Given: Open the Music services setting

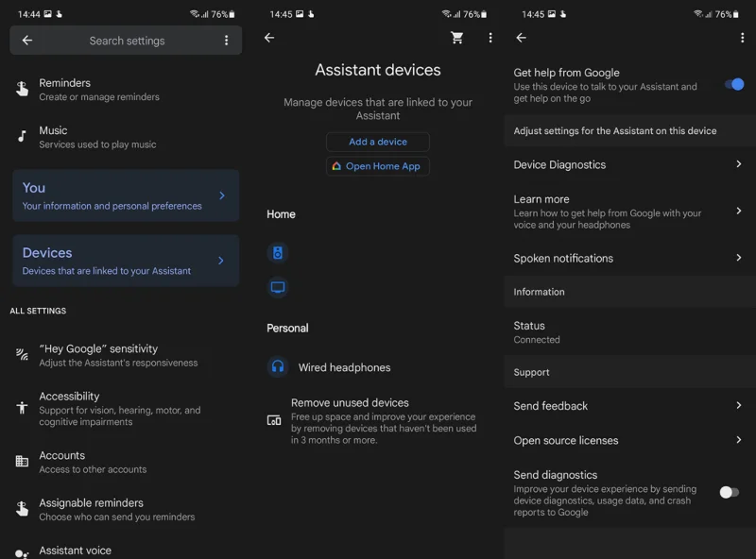Looking at the screenshot, I should click(x=126, y=137).
